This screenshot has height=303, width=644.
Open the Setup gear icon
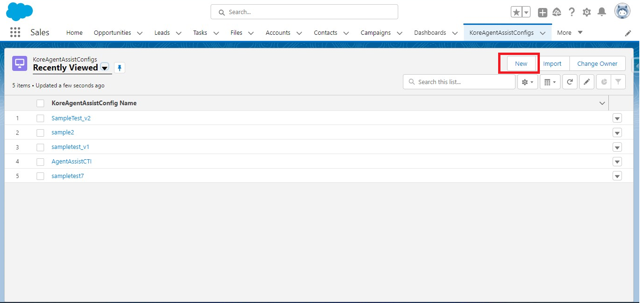coord(586,12)
